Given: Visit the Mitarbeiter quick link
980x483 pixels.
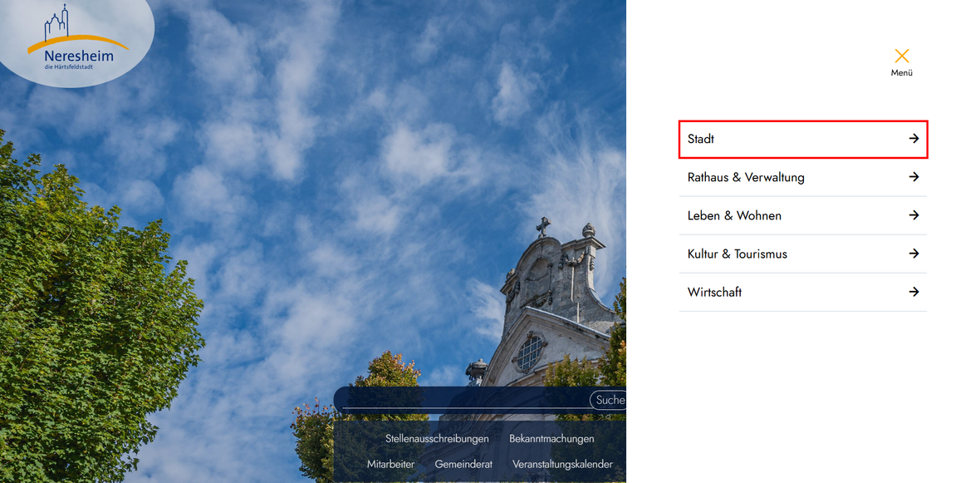Looking at the screenshot, I should [x=390, y=464].
